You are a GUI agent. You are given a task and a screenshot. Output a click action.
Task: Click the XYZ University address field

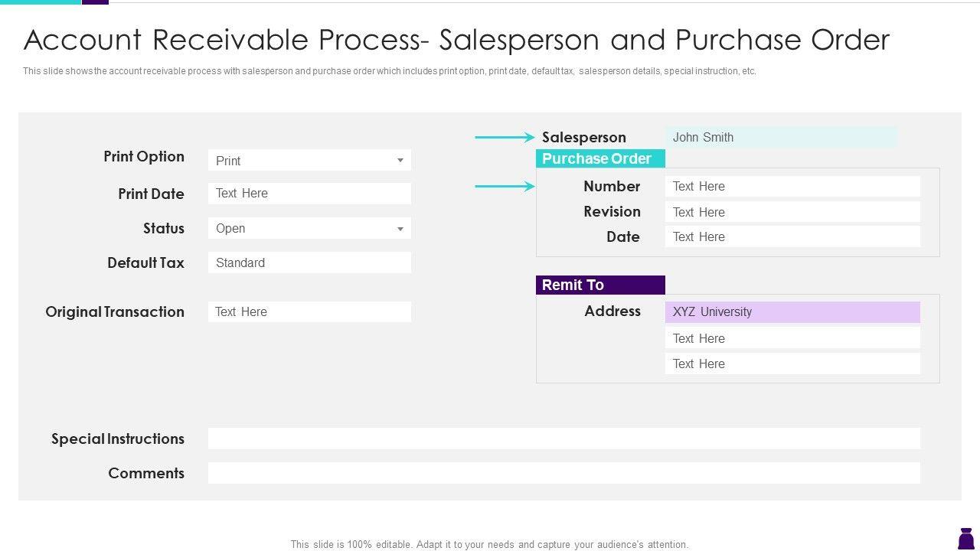pyautogui.click(x=792, y=311)
